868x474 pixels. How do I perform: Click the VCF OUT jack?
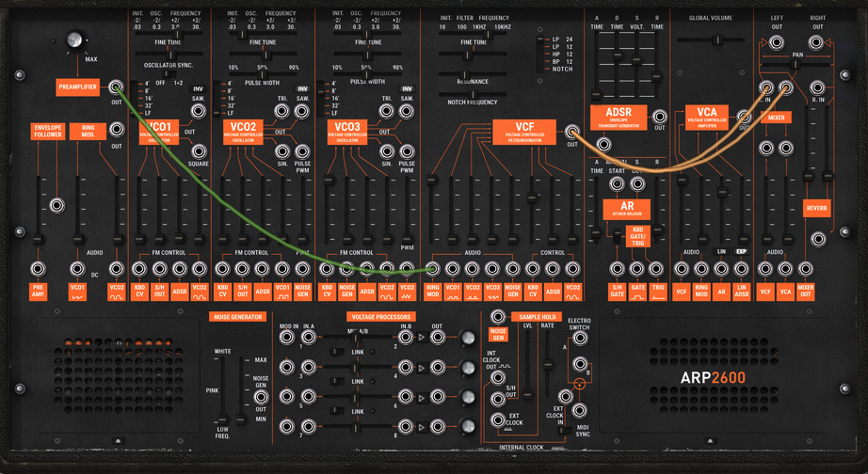click(x=571, y=132)
